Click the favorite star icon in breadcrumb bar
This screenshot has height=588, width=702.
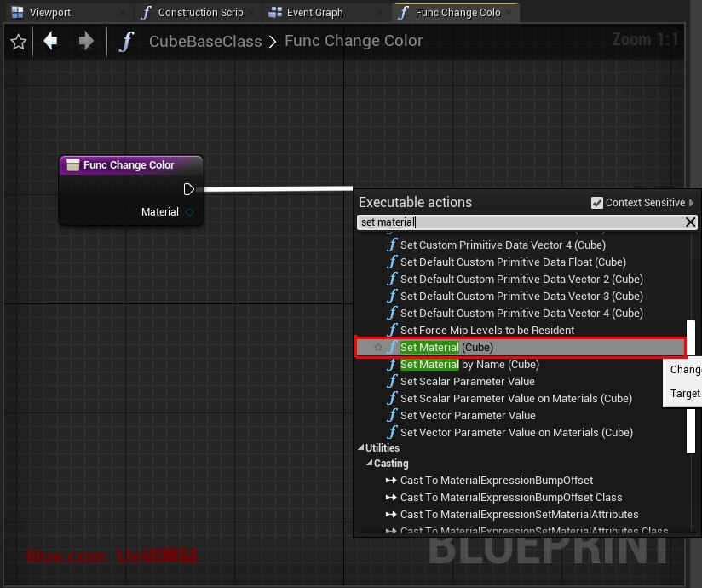pyautogui.click(x=18, y=42)
